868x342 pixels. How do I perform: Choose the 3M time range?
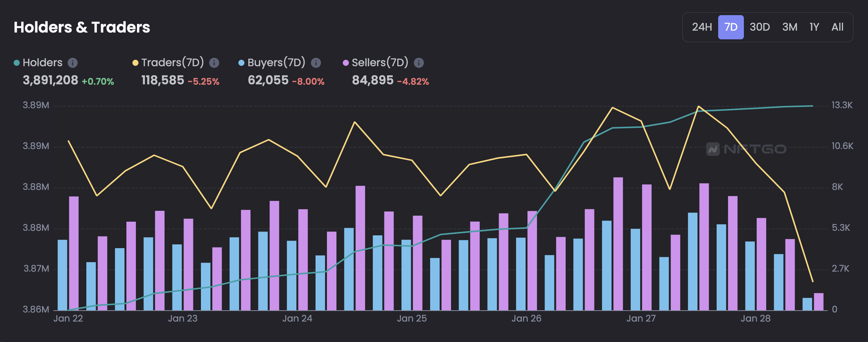(790, 27)
